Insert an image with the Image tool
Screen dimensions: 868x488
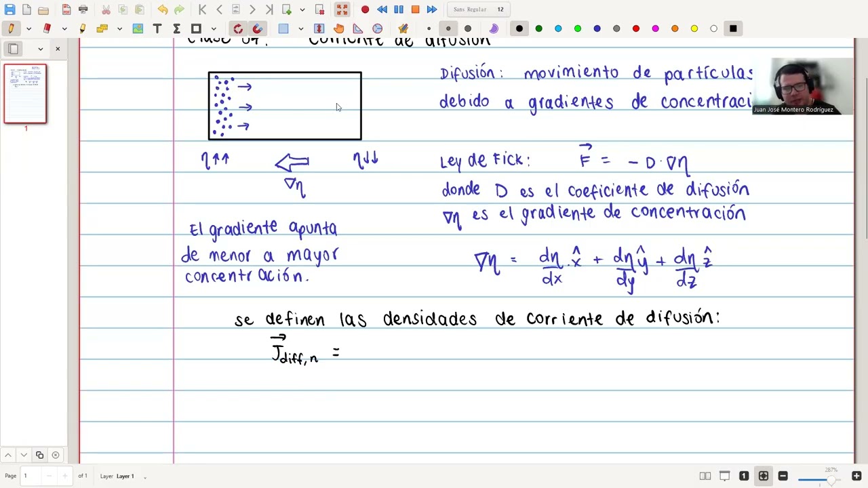point(138,28)
